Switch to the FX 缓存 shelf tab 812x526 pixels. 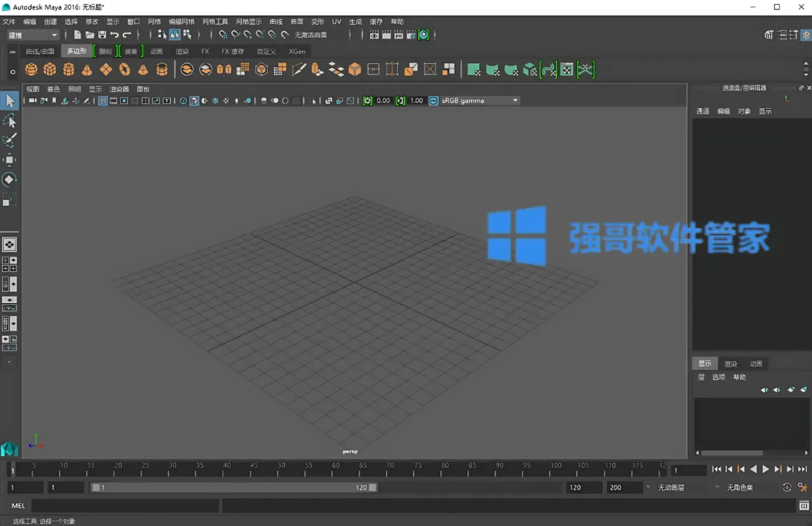233,51
